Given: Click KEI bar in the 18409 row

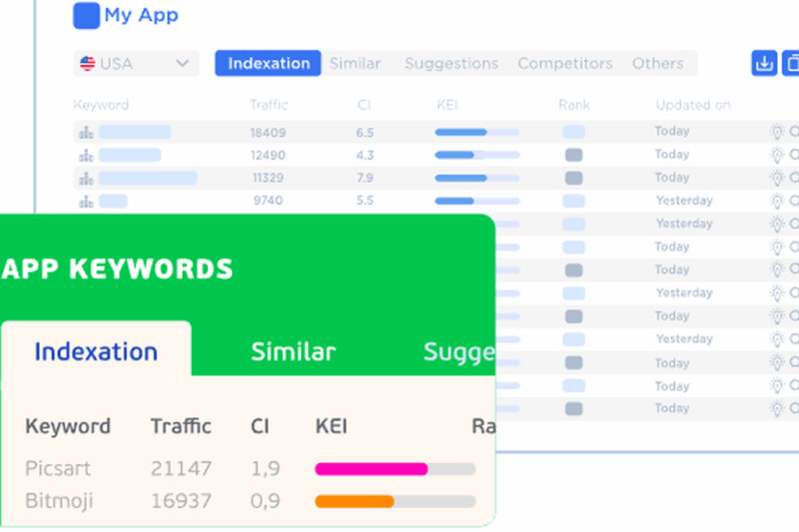Looking at the screenshot, I should 477,133.
